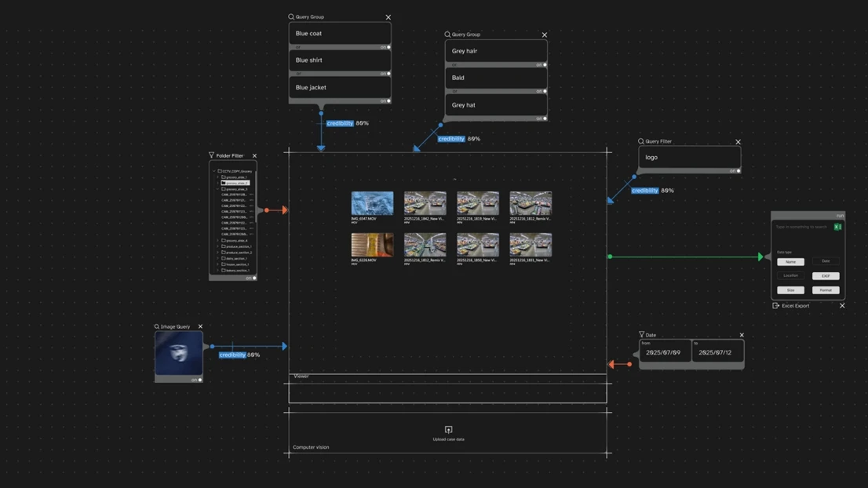Click the from date field

click(665, 352)
